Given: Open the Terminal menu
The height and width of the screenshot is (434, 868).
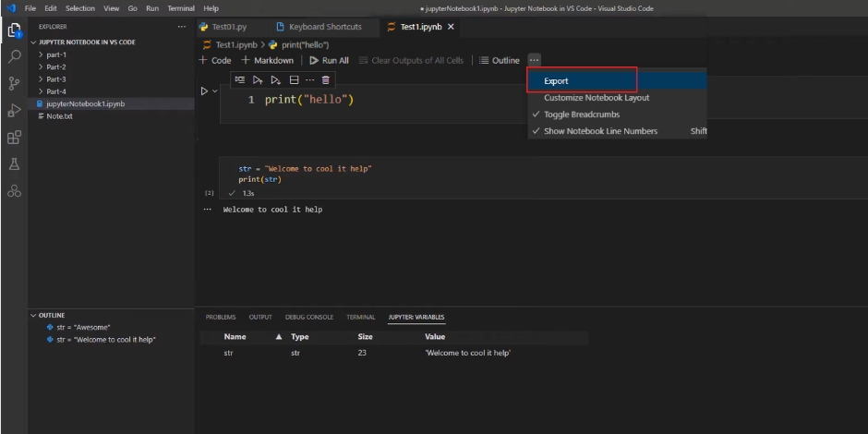Looking at the screenshot, I should pos(181,8).
